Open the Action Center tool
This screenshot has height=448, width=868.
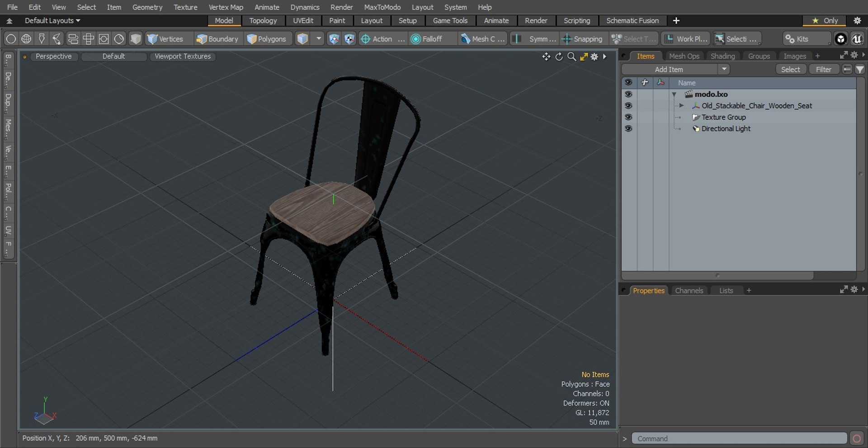pyautogui.click(x=382, y=39)
